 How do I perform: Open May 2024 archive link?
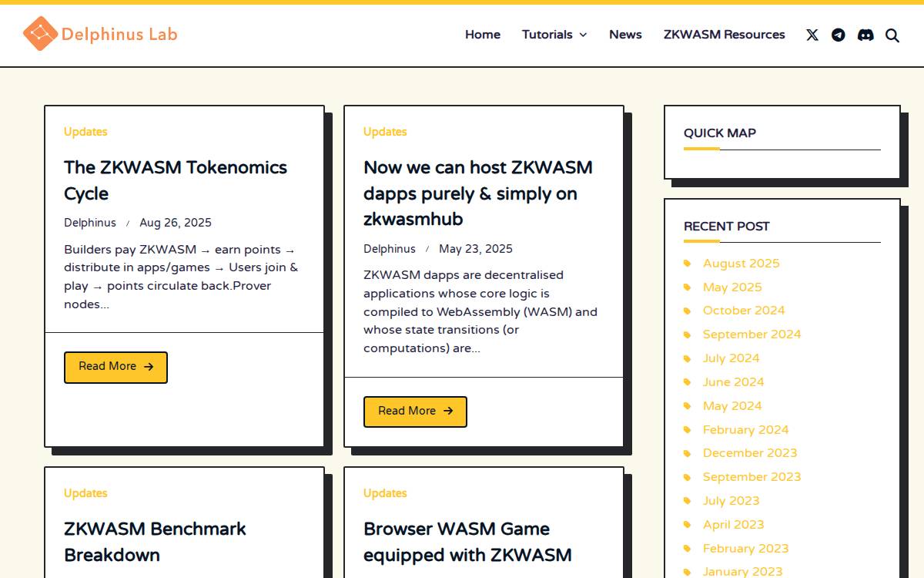(732, 406)
